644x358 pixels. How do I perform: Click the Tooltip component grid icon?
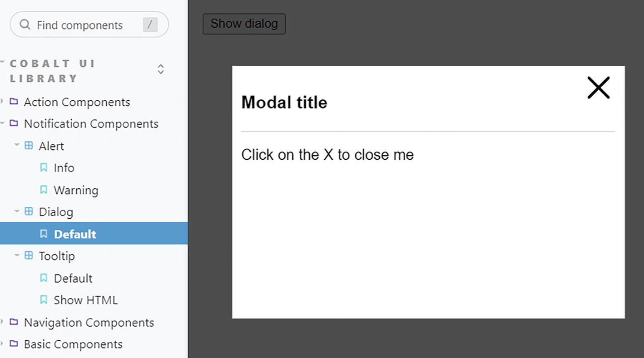29,255
